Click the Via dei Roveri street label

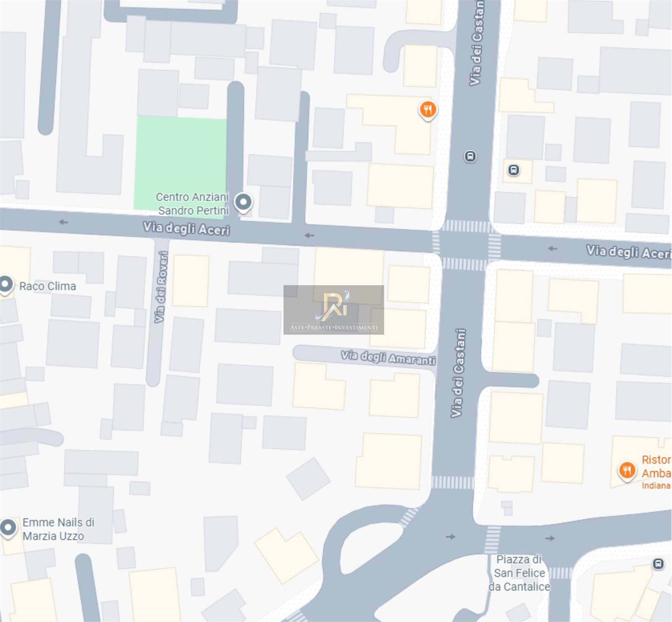[161, 287]
